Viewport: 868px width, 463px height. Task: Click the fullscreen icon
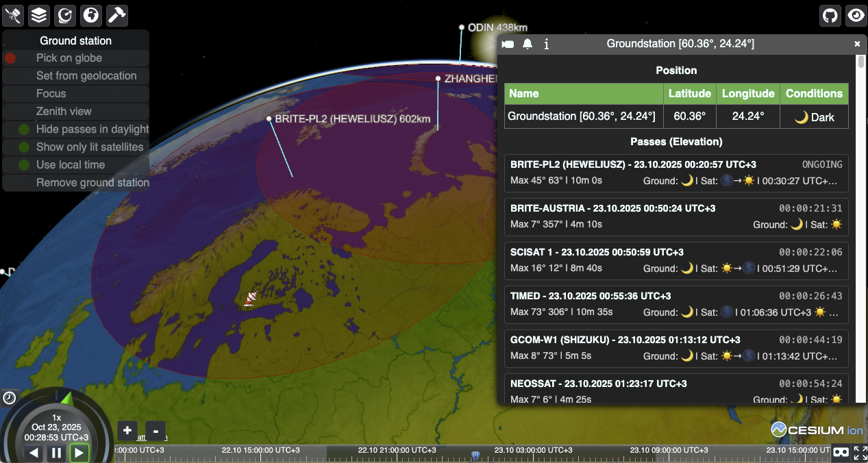point(860,453)
